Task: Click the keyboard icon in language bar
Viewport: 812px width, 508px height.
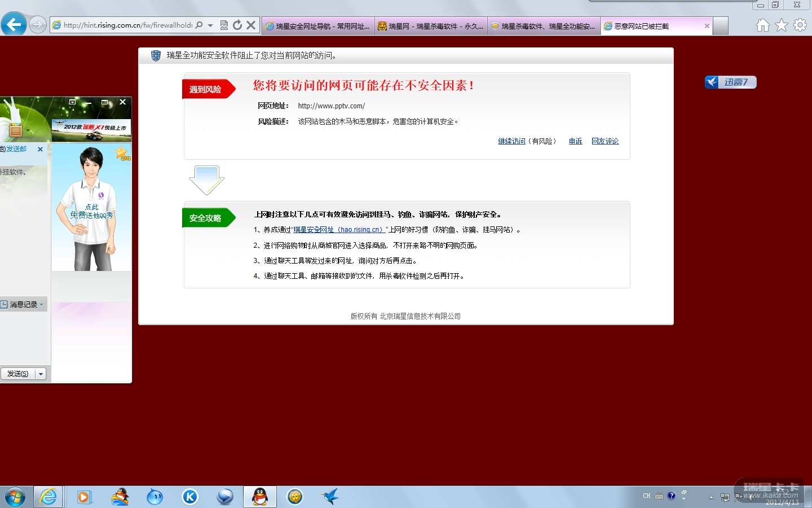Action: tap(659, 496)
